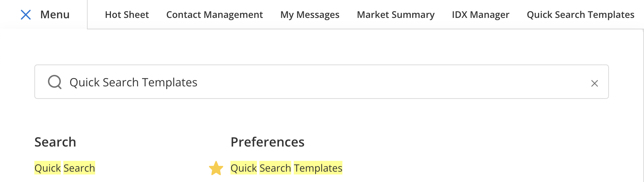
Task: Select Quick Search Templates in the top bar
Action: tap(580, 15)
